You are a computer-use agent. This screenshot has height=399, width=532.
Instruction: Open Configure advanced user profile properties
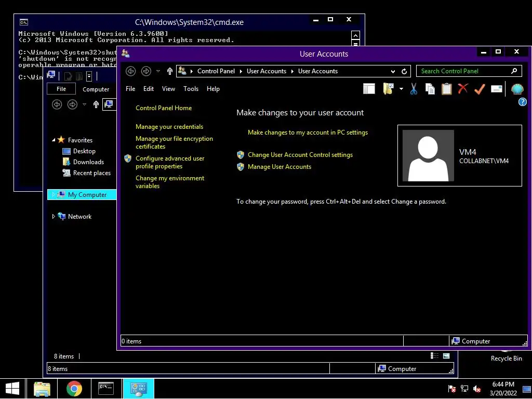[170, 162]
